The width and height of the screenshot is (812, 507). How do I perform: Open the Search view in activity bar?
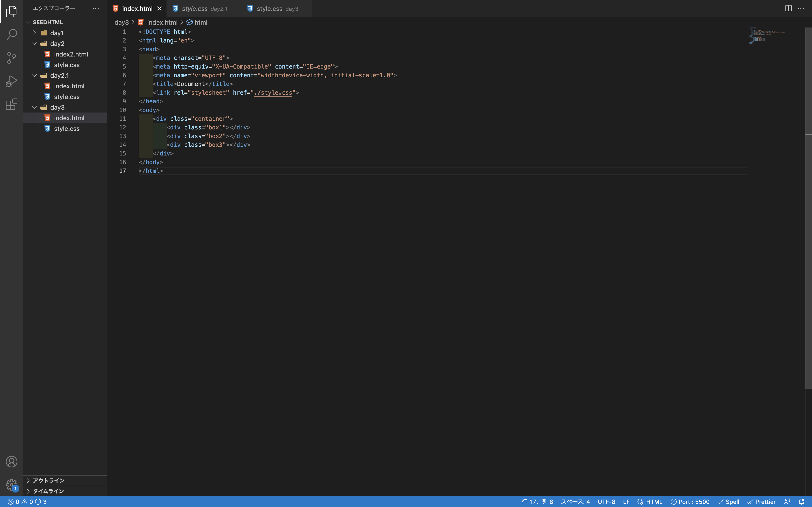[11, 35]
